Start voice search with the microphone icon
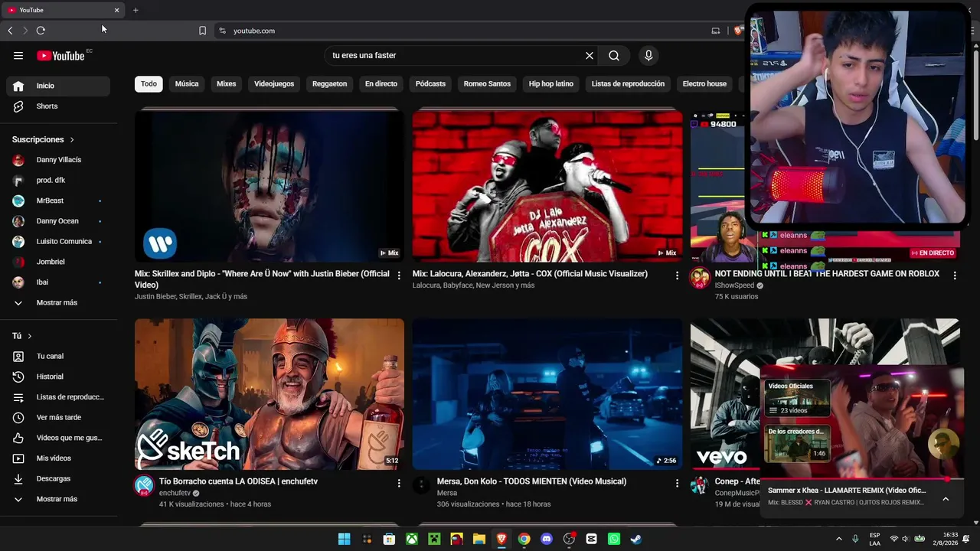The height and width of the screenshot is (551, 980). [648, 55]
